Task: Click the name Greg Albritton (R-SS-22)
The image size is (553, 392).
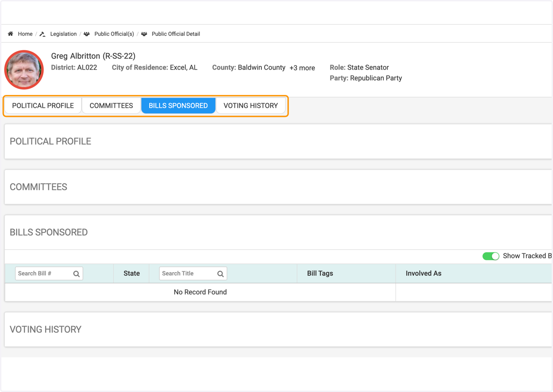Action: click(x=93, y=56)
